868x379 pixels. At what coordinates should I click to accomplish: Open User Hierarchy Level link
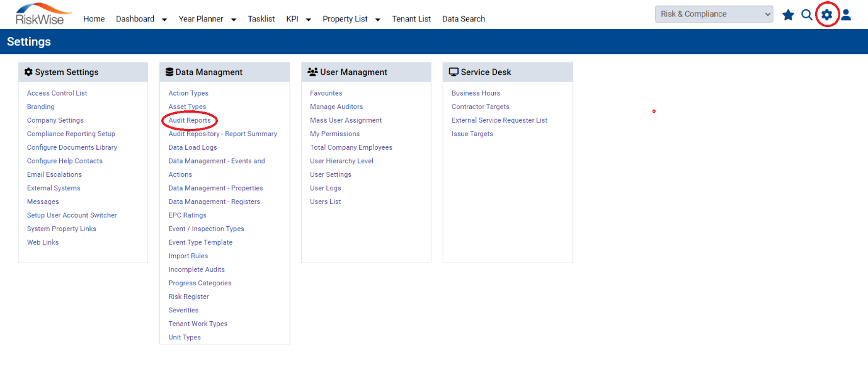[341, 161]
